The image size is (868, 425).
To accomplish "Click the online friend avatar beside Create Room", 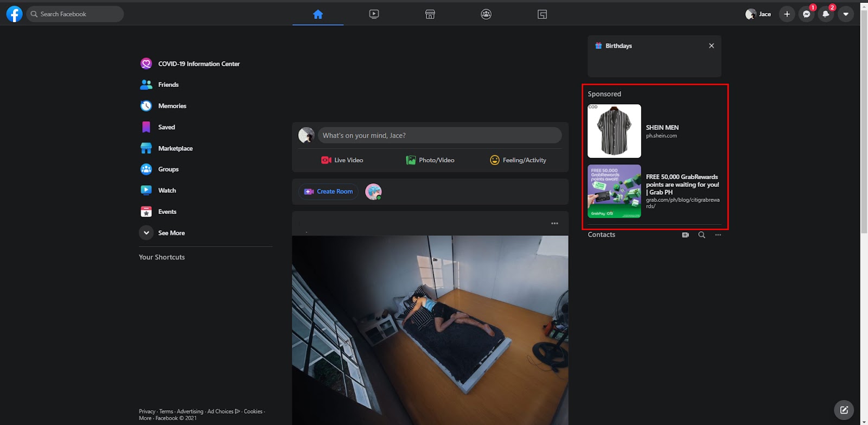I will click(x=373, y=192).
